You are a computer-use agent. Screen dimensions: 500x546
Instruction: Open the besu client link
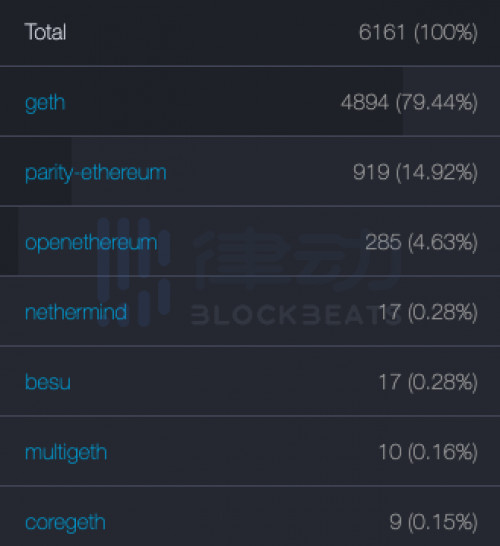[48, 382]
